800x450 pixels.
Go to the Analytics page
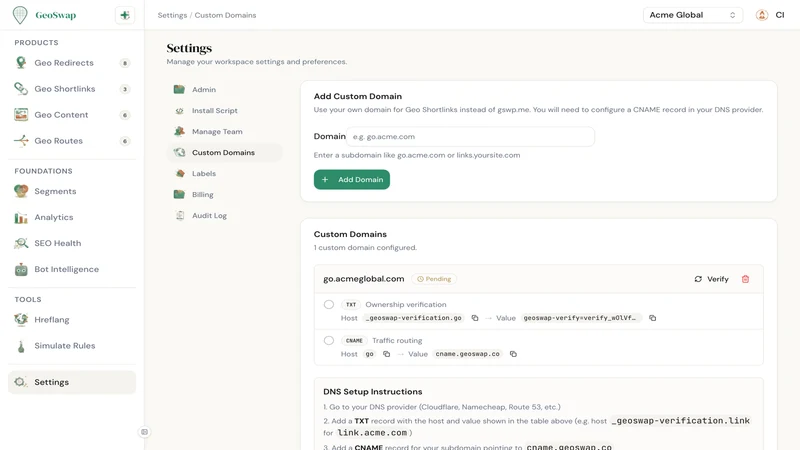pos(72,217)
